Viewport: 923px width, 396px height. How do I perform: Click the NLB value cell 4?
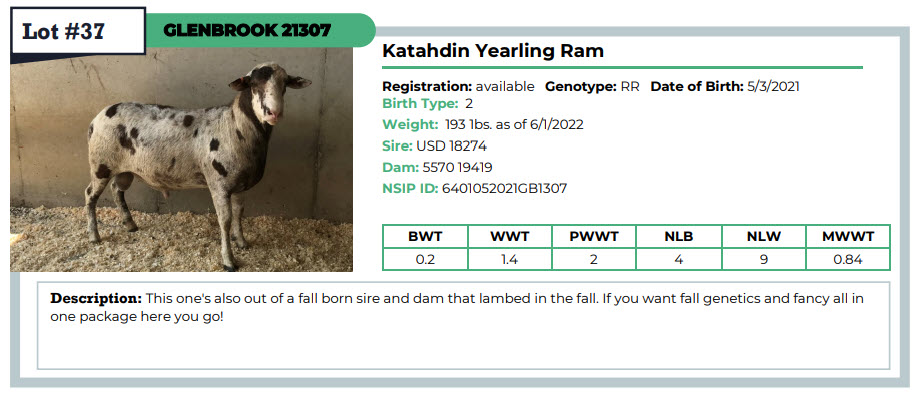click(679, 259)
